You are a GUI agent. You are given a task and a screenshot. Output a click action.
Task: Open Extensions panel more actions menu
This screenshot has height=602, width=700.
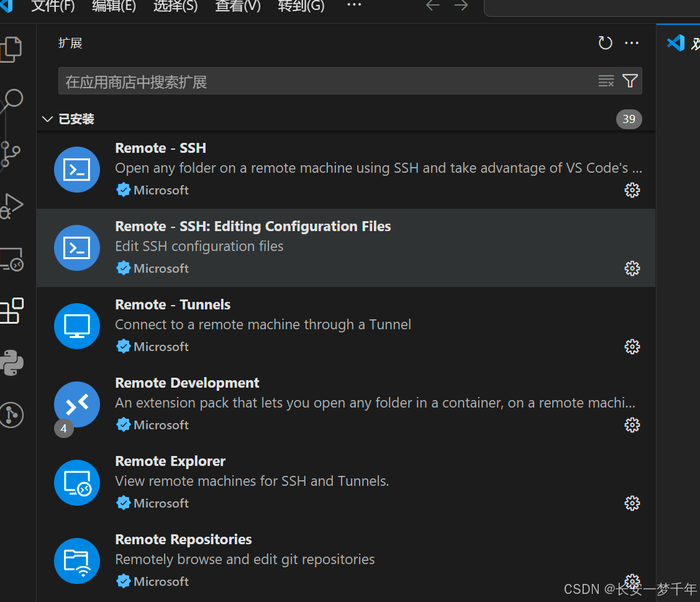[x=631, y=43]
